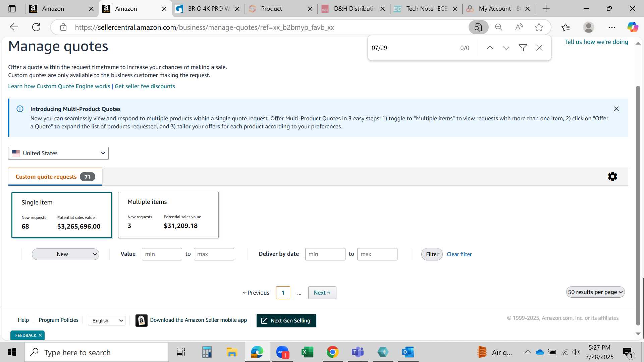Click the Value max input field
Viewport: 644px width, 362px height.
(214, 254)
